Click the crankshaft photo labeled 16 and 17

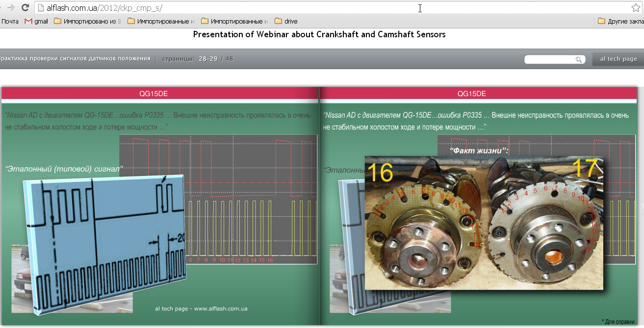484,223
